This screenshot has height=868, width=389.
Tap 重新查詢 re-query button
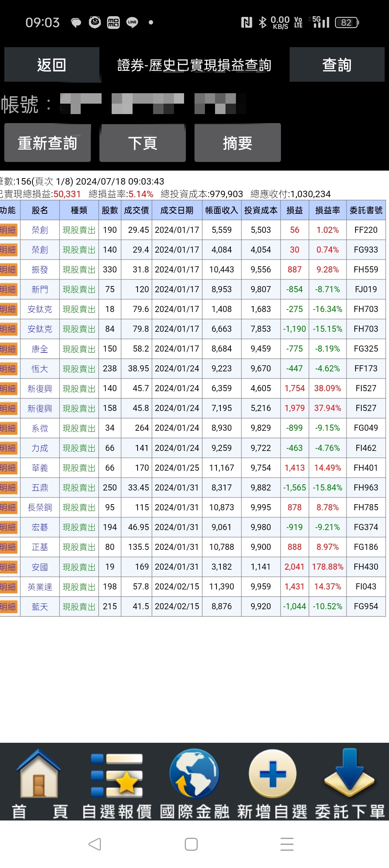(x=48, y=143)
